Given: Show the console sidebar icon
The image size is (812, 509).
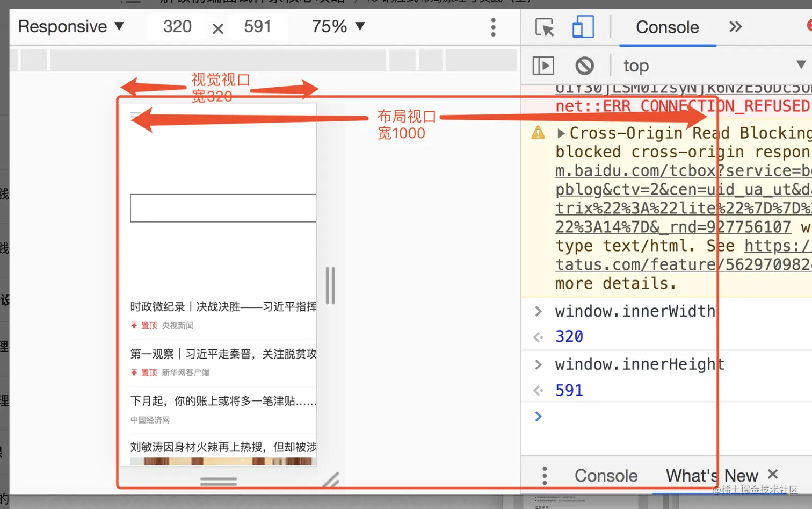Looking at the screenshot, I should coord(543,66).
